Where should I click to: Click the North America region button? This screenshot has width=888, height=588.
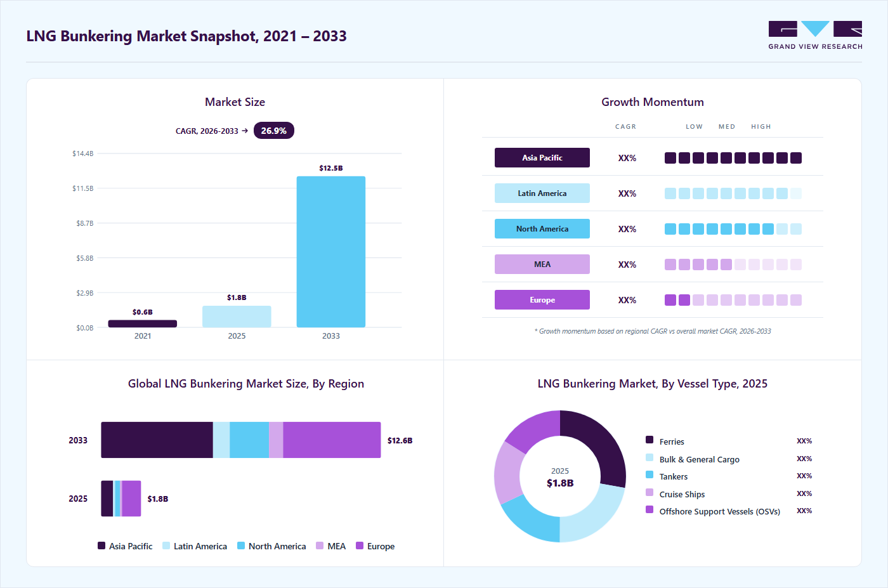(x=542, y=229)
